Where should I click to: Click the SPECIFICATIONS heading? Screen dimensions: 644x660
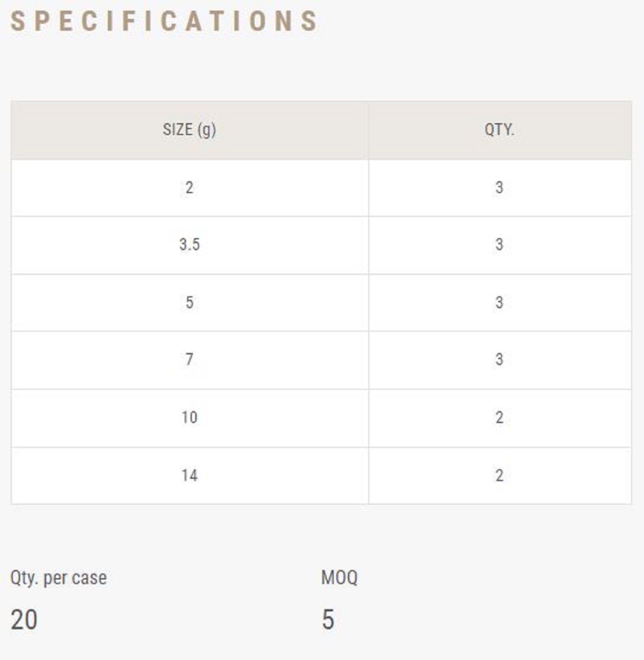point(165,21)
